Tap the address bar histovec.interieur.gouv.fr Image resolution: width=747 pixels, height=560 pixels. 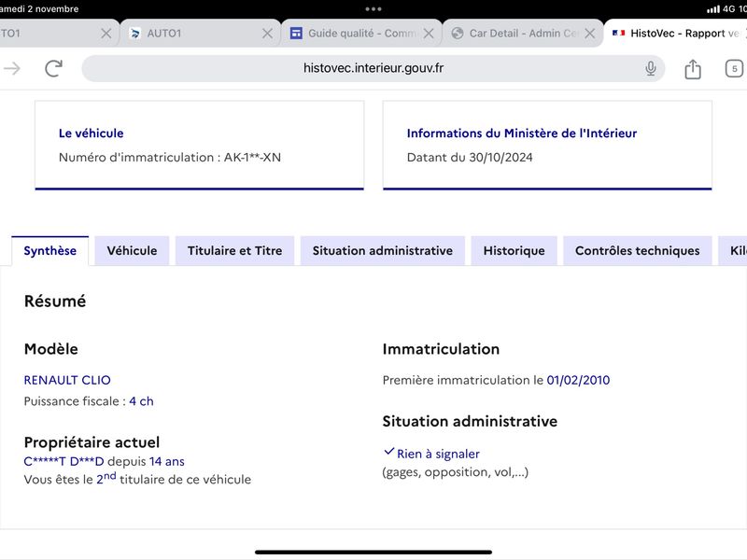(373, 68)
